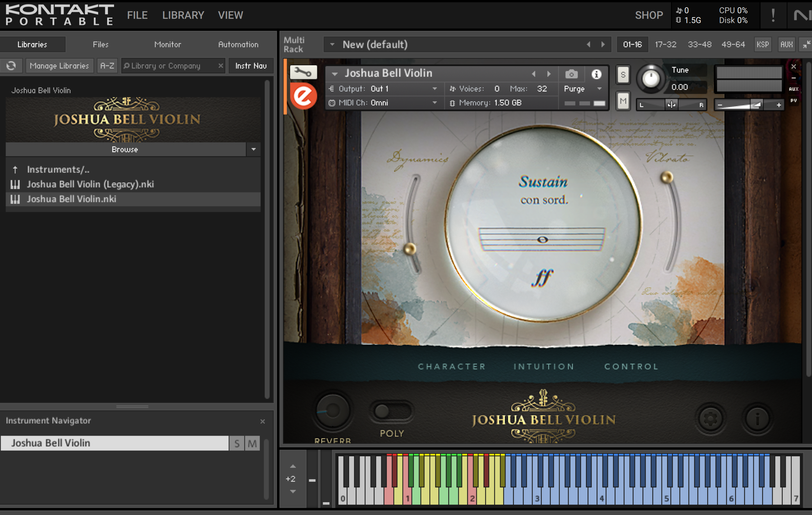Open the Purge dropdown menu
This screenshot has width=812, height=515.
599,89
